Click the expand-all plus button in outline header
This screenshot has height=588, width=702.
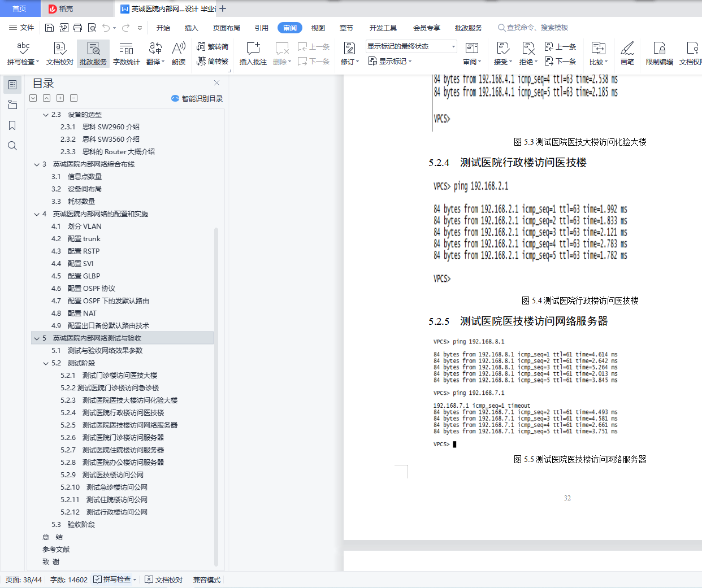60,98
